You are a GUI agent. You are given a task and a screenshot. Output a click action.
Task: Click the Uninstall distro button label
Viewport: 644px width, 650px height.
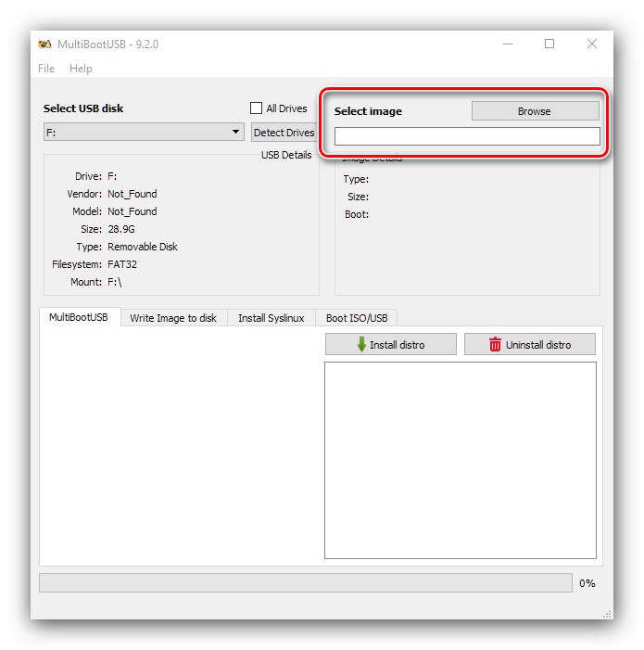(x=538, y=345)
